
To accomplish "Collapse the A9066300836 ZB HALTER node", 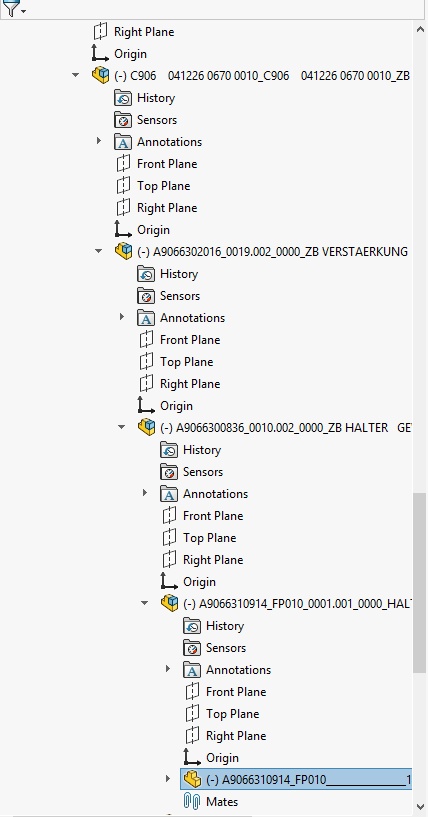I will coord(121,428).
